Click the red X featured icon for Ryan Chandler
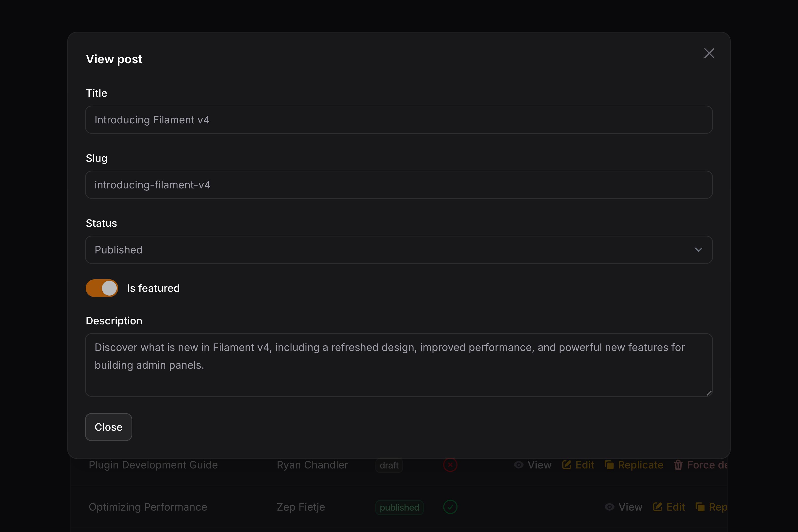 (x=450, y=465)
